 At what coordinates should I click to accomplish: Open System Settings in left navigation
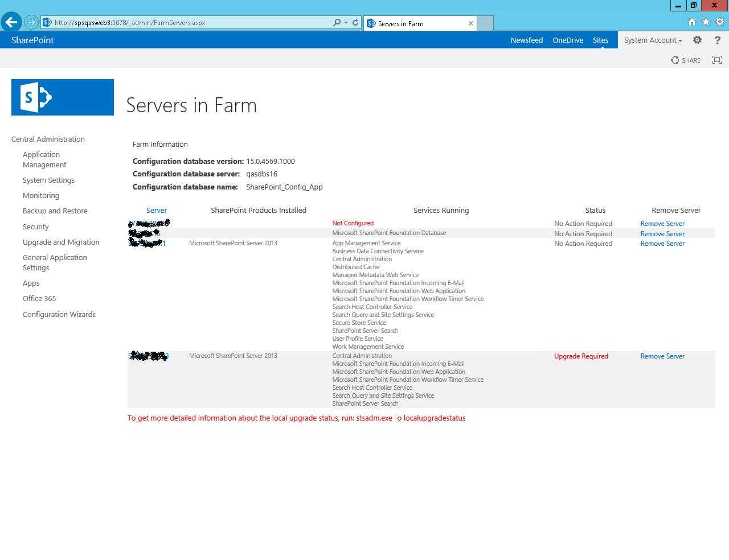[x=48, y=180]
